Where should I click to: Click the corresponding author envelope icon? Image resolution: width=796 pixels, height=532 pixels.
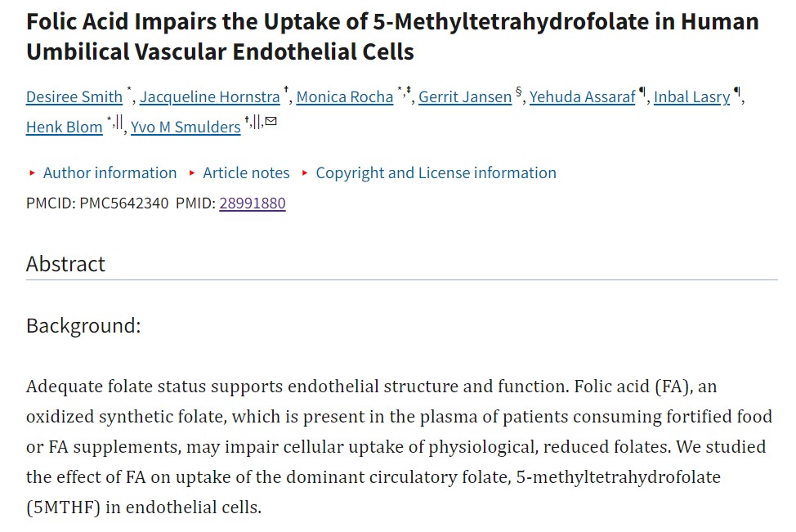pos(271,122)
